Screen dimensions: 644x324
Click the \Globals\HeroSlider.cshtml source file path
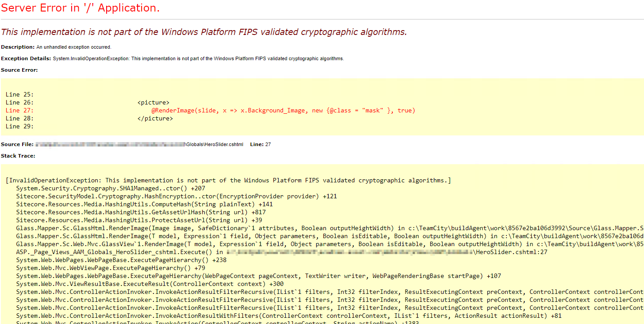coord(214,144)
